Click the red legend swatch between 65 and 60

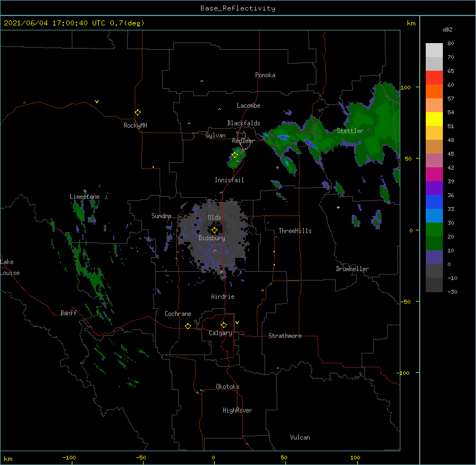434,78
